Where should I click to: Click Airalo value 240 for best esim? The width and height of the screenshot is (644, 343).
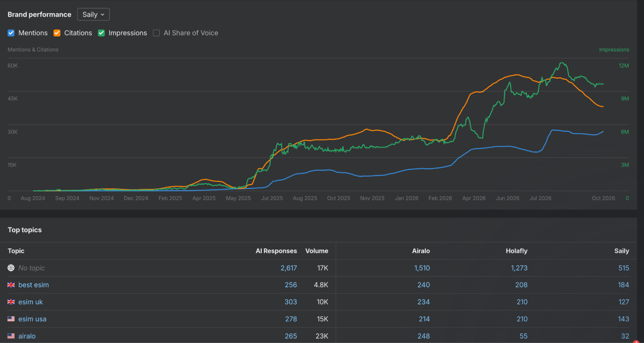point(424,285)
